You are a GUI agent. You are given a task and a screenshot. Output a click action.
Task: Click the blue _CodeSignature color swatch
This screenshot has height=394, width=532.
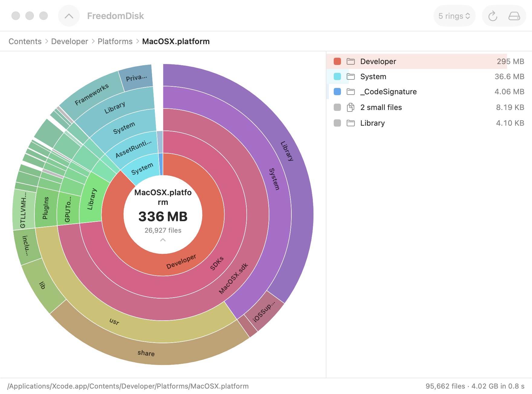point(337,92)
